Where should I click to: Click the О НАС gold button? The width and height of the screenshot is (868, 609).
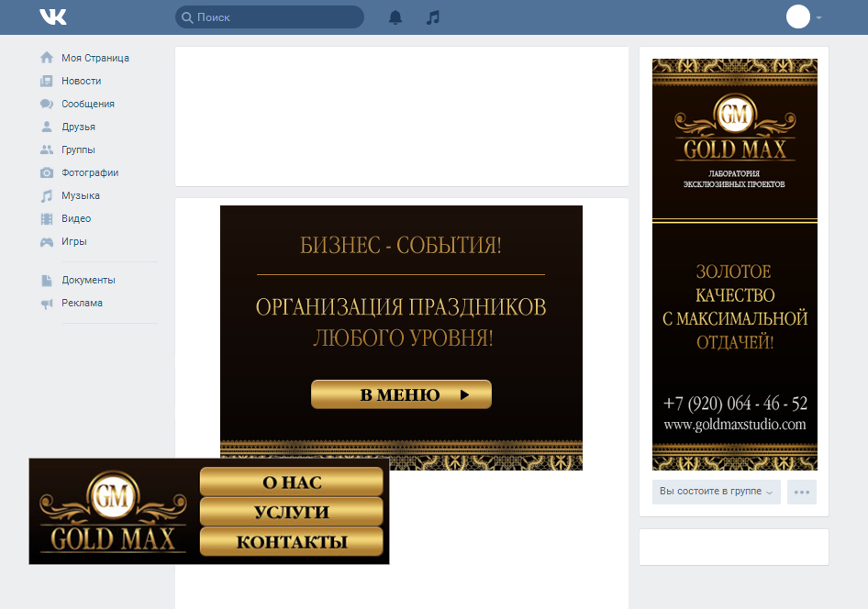pos(291,482)
